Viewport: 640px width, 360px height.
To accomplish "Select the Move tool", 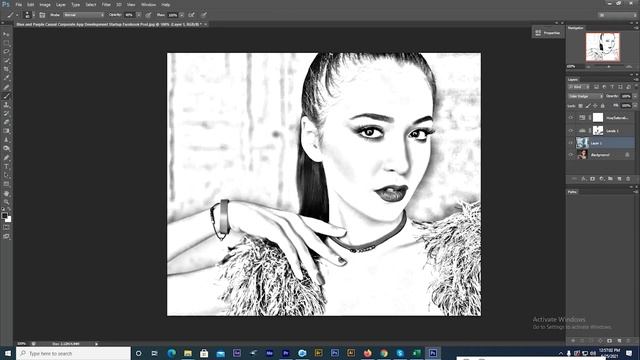I will point(6,34).
